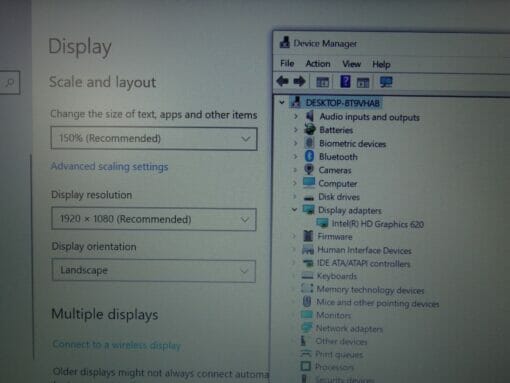Select the Computer text label
This screenshot has height=383, width=510.
[x=338, y=183]
